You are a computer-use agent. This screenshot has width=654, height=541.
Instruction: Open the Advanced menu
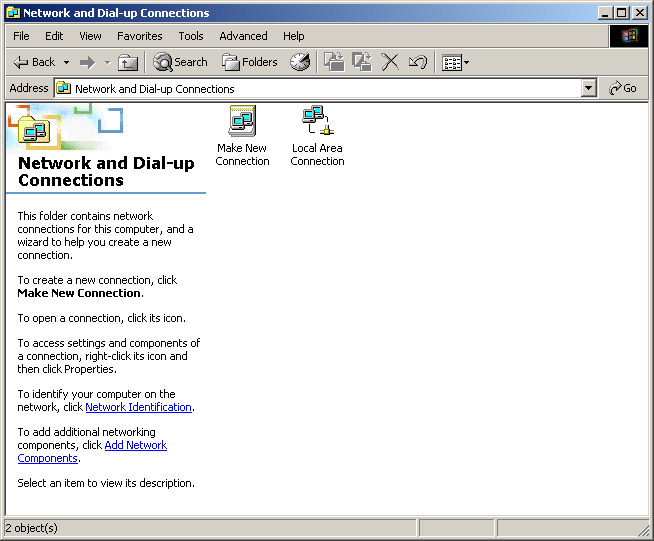[x=243, y=36]
